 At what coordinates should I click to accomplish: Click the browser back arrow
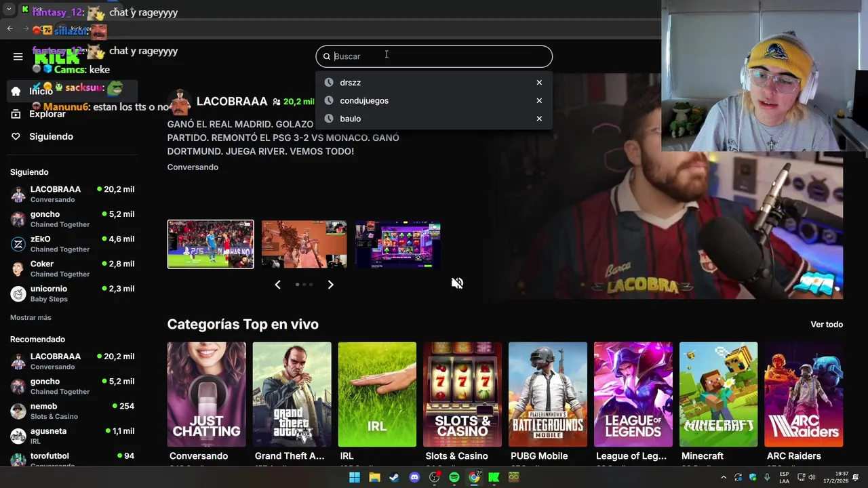(9, 28)
